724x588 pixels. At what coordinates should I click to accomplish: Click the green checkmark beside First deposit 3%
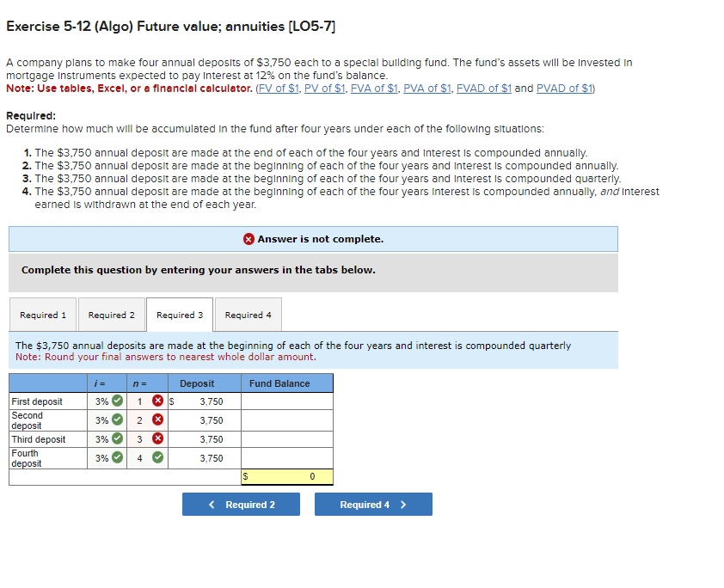[117, 401]
